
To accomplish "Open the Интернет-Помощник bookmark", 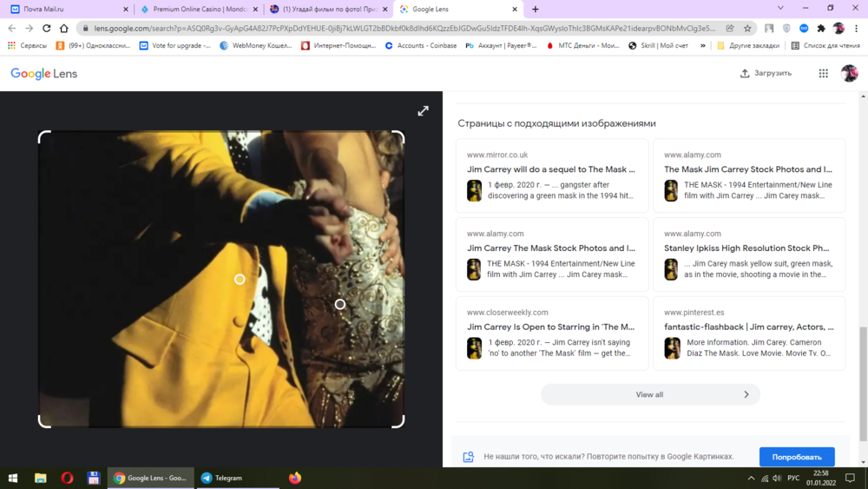I will 339,45.
